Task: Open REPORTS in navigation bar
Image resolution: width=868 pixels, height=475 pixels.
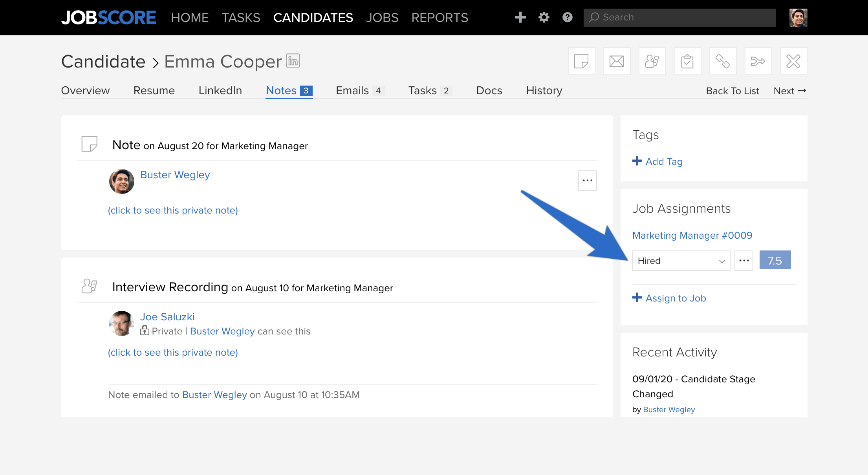Action: [x=440, y=18]
